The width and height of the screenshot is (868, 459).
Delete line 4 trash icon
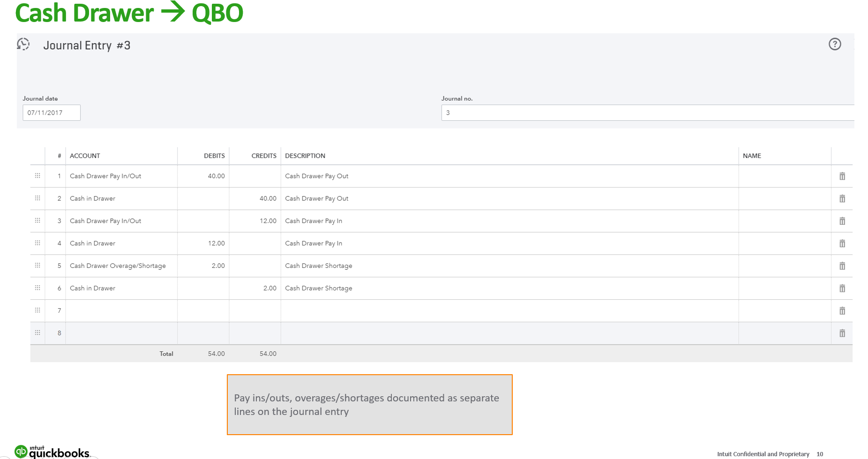(842, 244)
